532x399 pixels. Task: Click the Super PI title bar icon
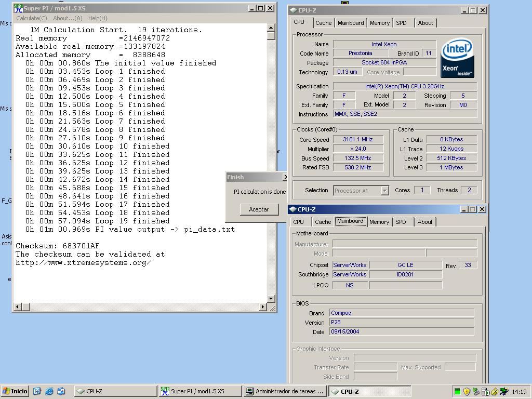(18, 8)
